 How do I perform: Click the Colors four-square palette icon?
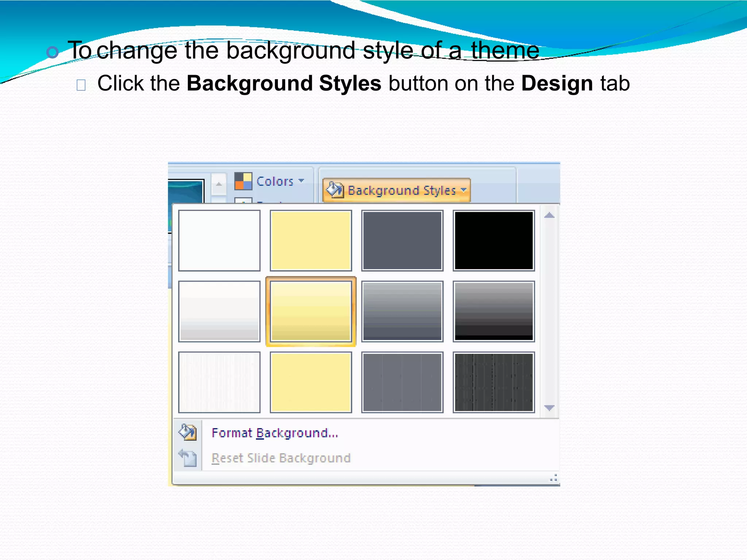(x=243, y=181)
